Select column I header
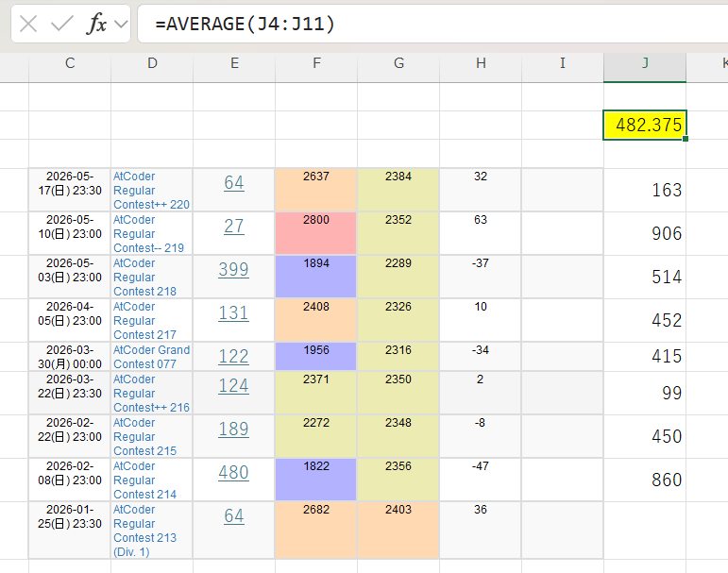This screenshot has height=573, width=728. 563,63
